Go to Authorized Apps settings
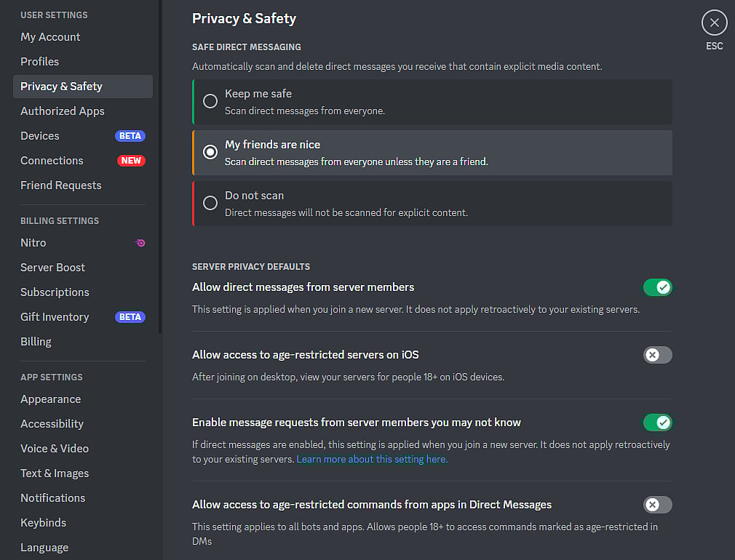The image size is (735, 560). click(x=63, y=111)
